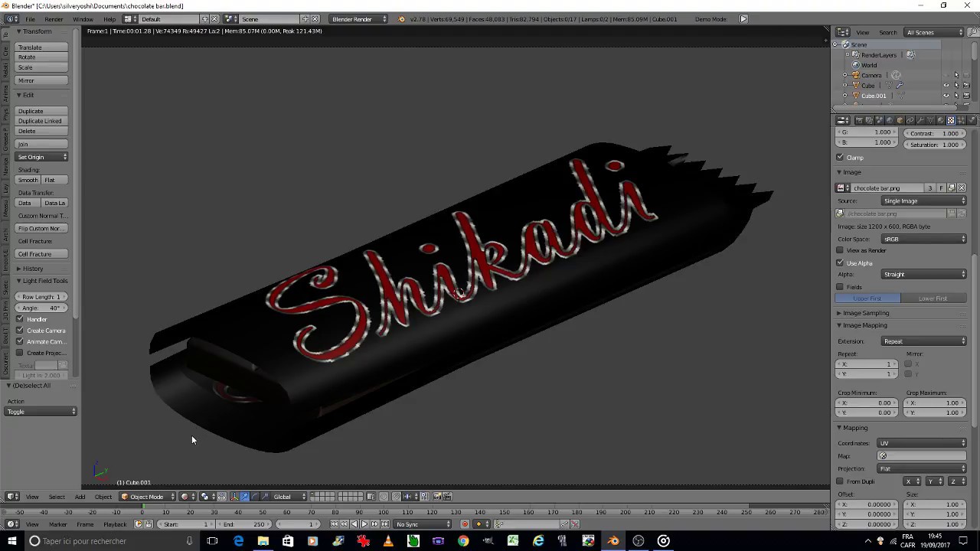Click the World globe icon in outliner
The height and width of the screenshot is (551, 980).
[x=856, y=65]
